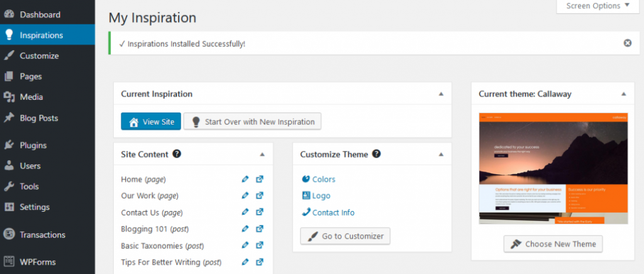Click the Dashboard gauge icon
The width and height of the screenshot is (644, 274).
pyautogui.click(x=9, y=14)
